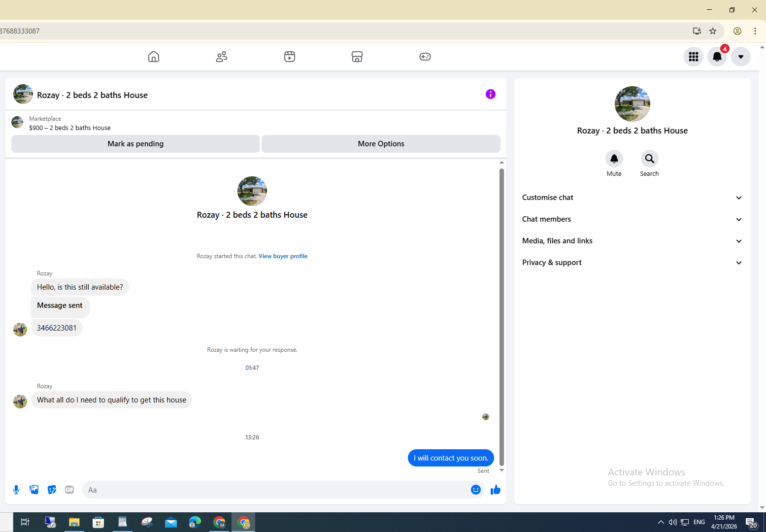
Task: Open the sticker picker icon
Action: pos(52,490)
